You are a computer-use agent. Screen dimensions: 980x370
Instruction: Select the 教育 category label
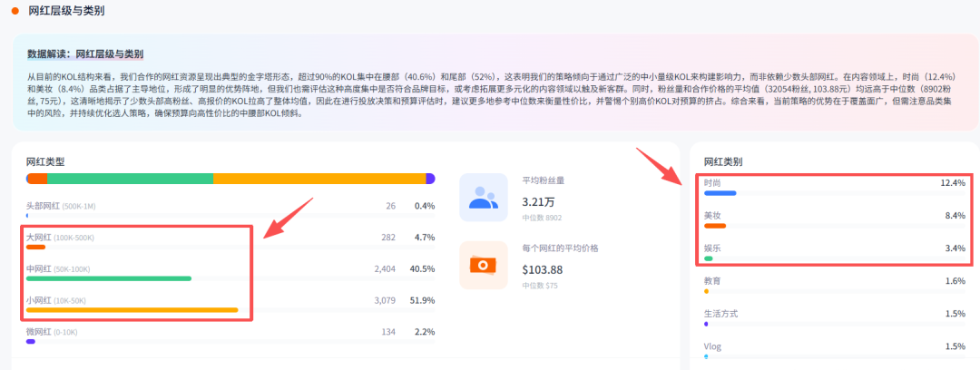coord(712,280)
